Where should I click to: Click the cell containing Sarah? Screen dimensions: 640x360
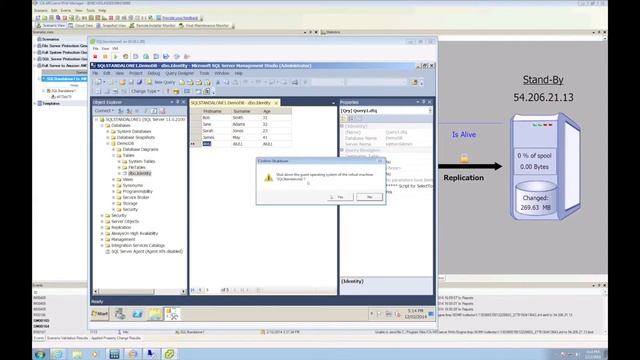pyautogui.click(x=217, y=131)
